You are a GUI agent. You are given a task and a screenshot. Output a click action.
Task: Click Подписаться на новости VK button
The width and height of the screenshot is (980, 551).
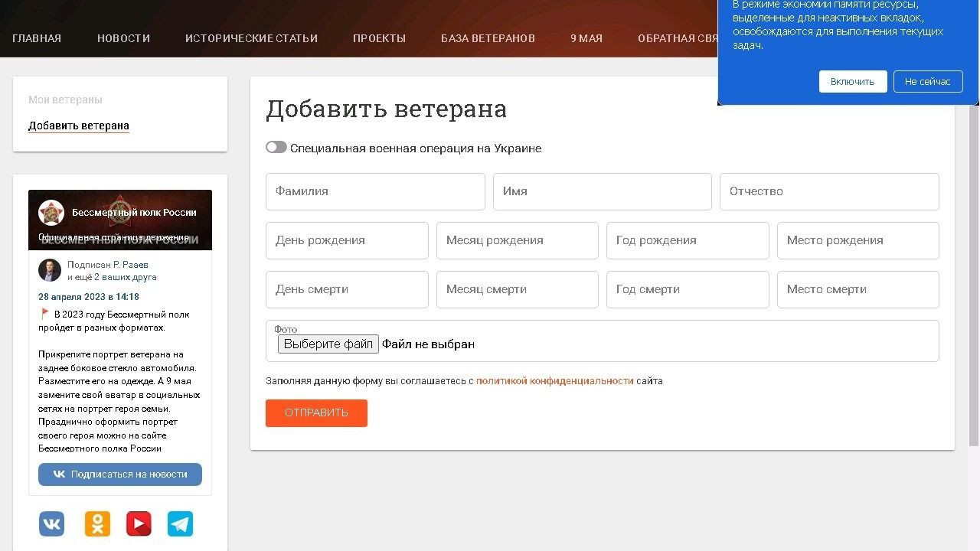pyautogui.click(x=120, y=474)
